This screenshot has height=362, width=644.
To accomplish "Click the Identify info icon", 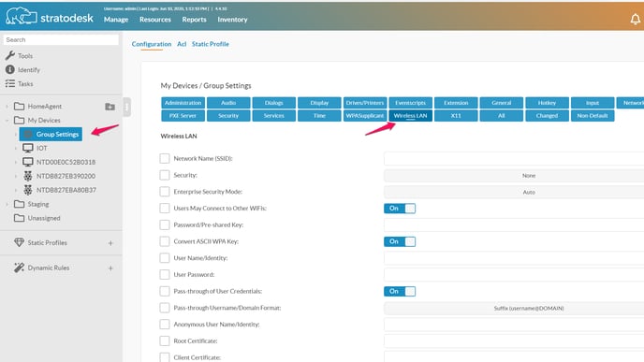I will click(10, 70).
